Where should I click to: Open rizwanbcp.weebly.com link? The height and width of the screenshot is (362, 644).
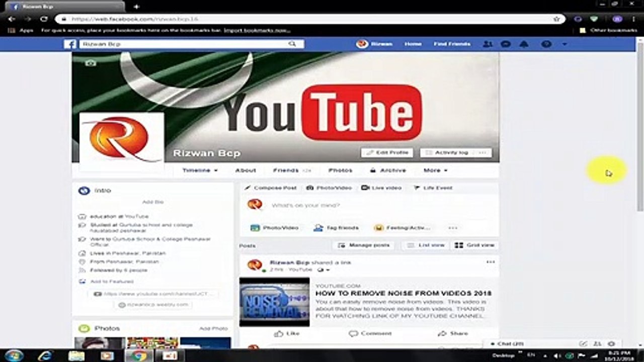pos(153,305)
